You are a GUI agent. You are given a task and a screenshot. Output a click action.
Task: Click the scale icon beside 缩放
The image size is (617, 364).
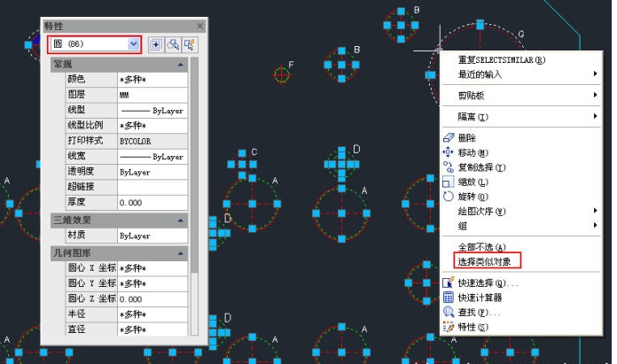(449, 182)
